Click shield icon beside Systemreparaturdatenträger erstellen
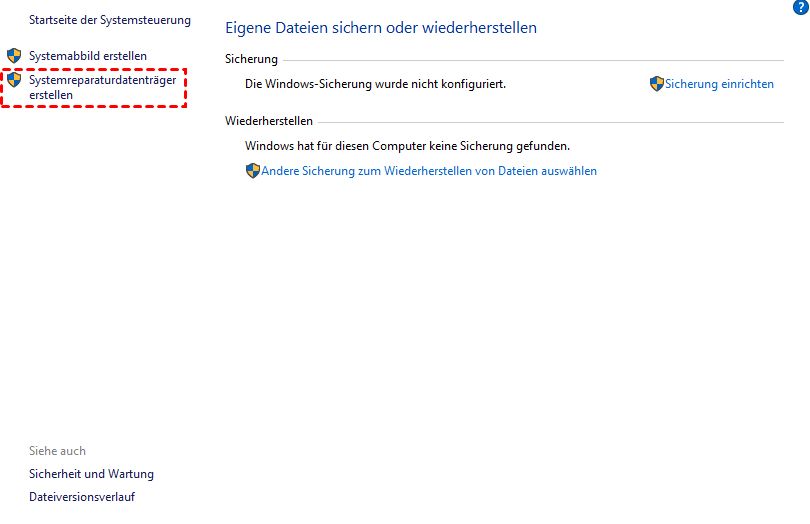This screenshot has width=810, height=524. click(x=14, y=80)
